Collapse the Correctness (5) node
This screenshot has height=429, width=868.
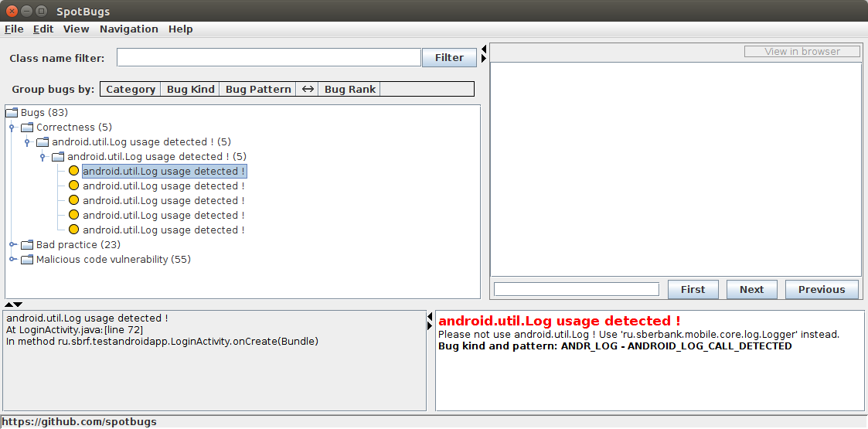[x=12, y=128]
